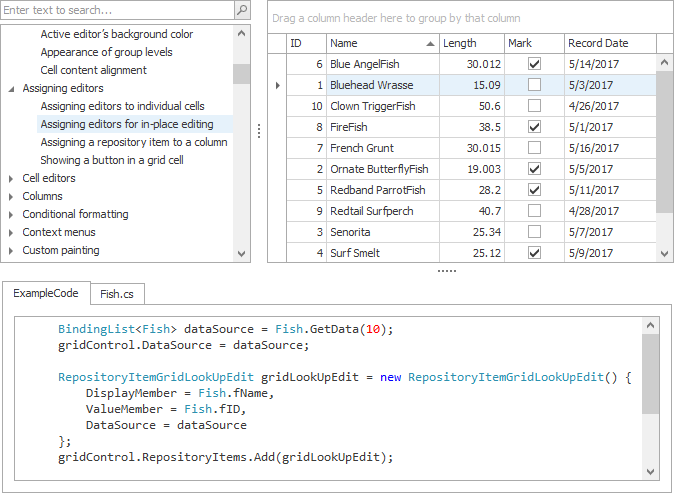
Task: Uncheck the Mark box for Blue AngelFish
Action: (534, 63)
